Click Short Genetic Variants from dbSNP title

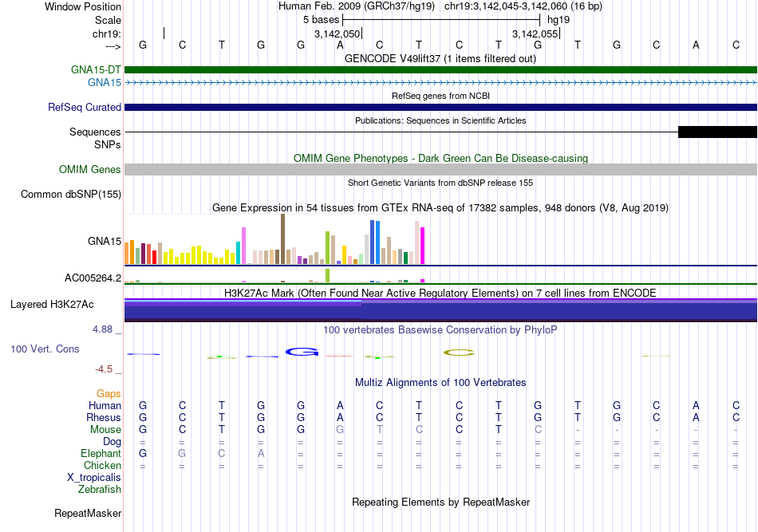(x=440, y=183)
